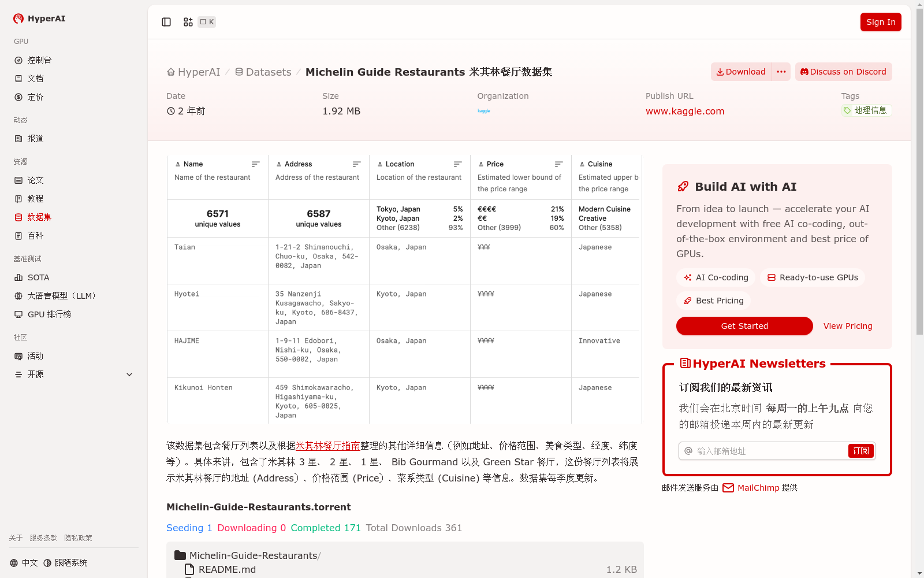This screenshot has height=578, width=924.
Task: Select the Kikunoi Honten cell
Action: pyautogui.click(x=218, y=401)
